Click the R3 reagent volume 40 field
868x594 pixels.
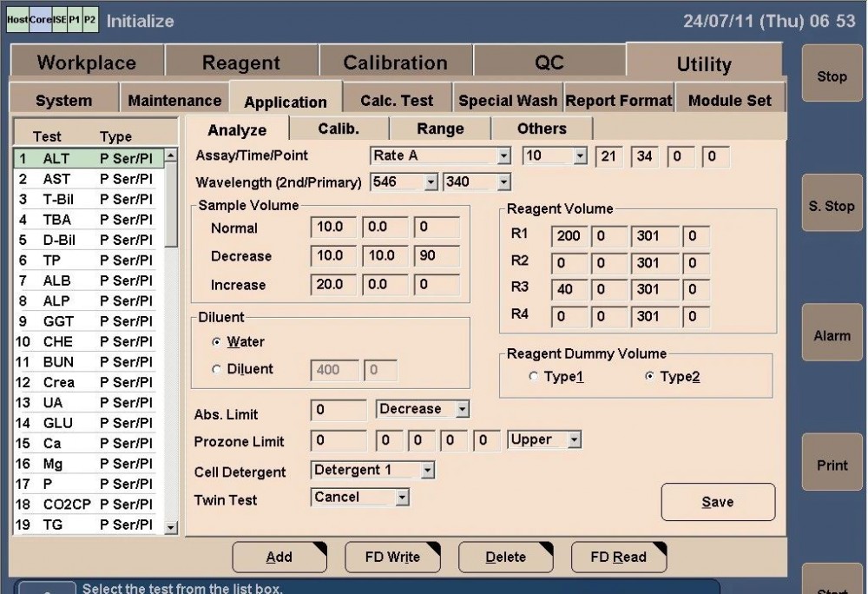[x=569, y=289]
